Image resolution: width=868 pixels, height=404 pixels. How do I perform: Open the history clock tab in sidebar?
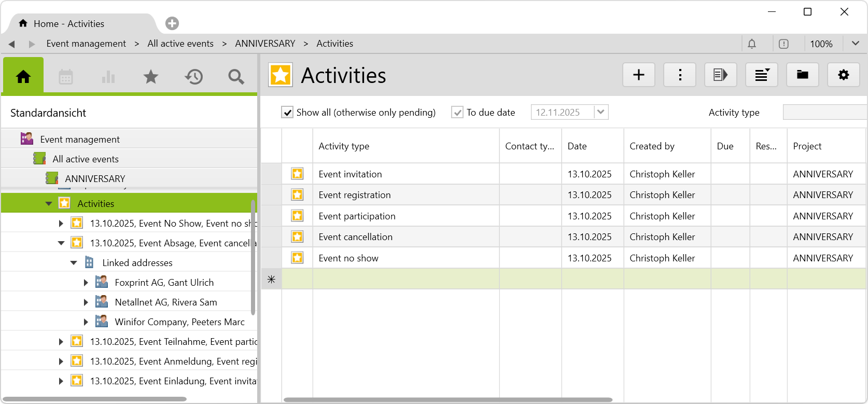coord(194,77)
